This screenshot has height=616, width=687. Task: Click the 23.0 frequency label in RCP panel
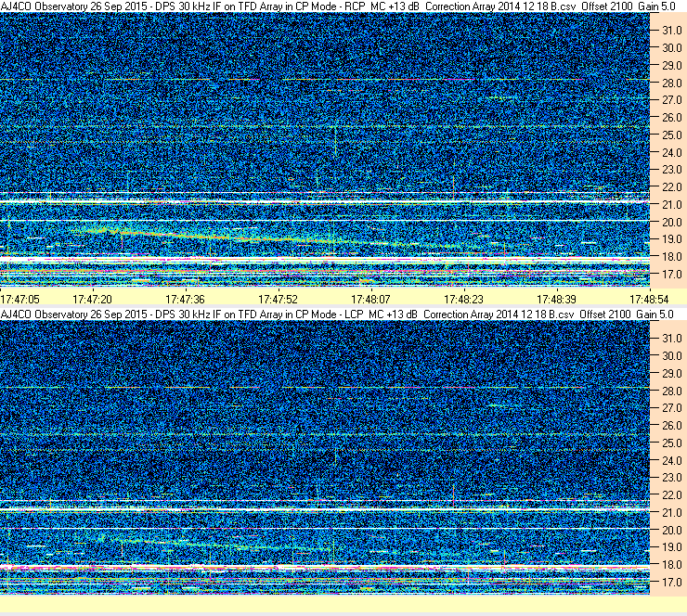[x=671, y=170]
